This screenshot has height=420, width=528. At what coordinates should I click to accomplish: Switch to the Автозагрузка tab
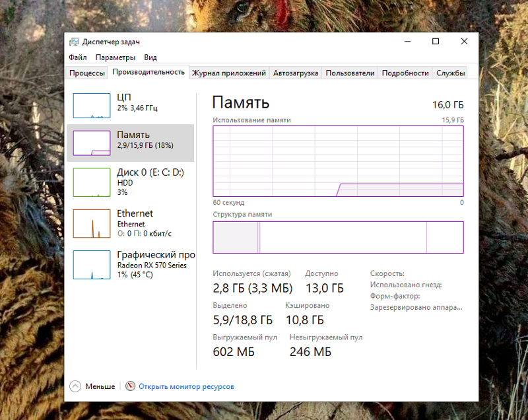point(296,73)
